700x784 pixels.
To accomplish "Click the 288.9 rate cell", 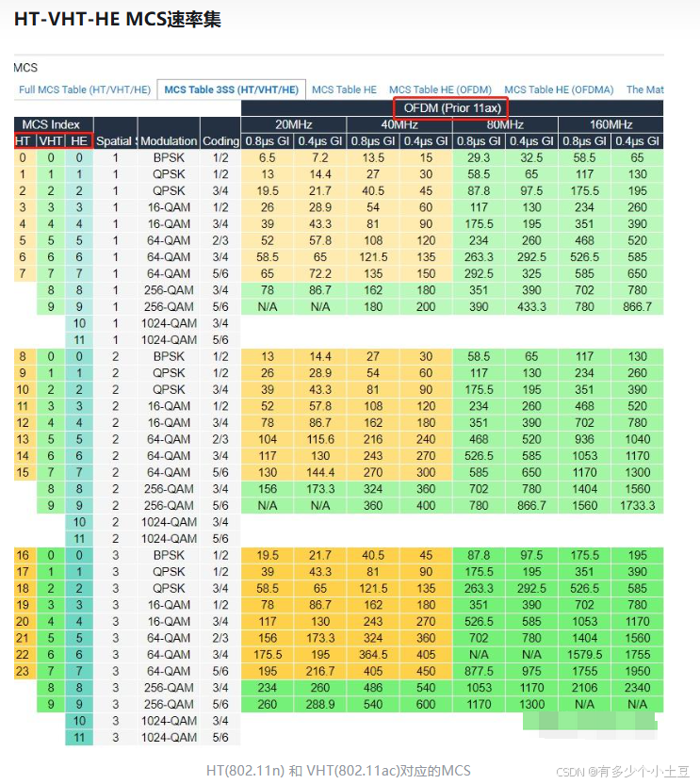I will (x=320, y=704).
